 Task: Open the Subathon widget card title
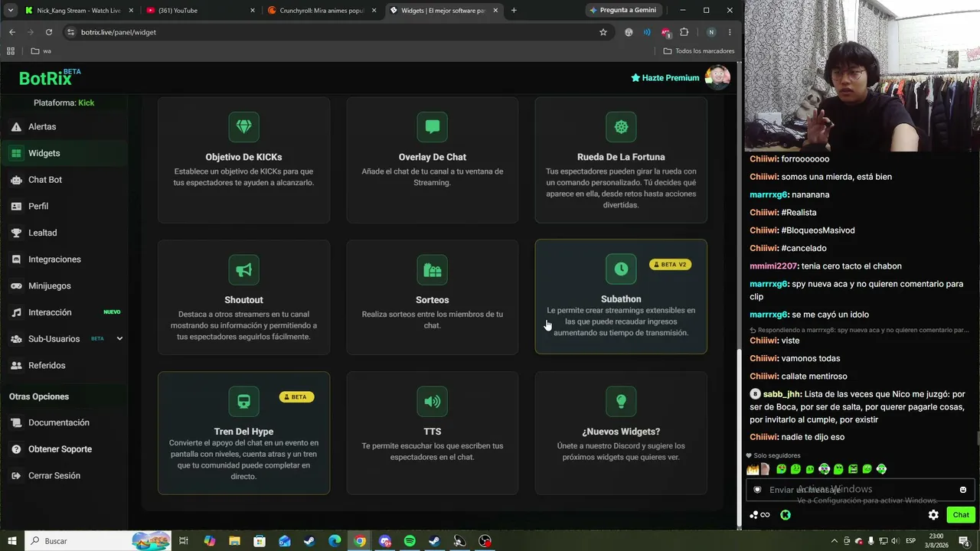click(x=621, y=299)
